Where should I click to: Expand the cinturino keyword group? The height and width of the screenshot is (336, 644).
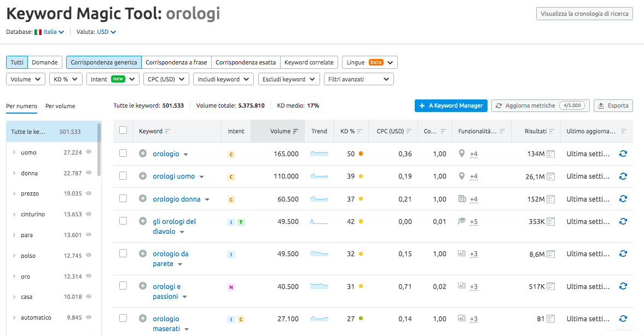click(14, 215)
